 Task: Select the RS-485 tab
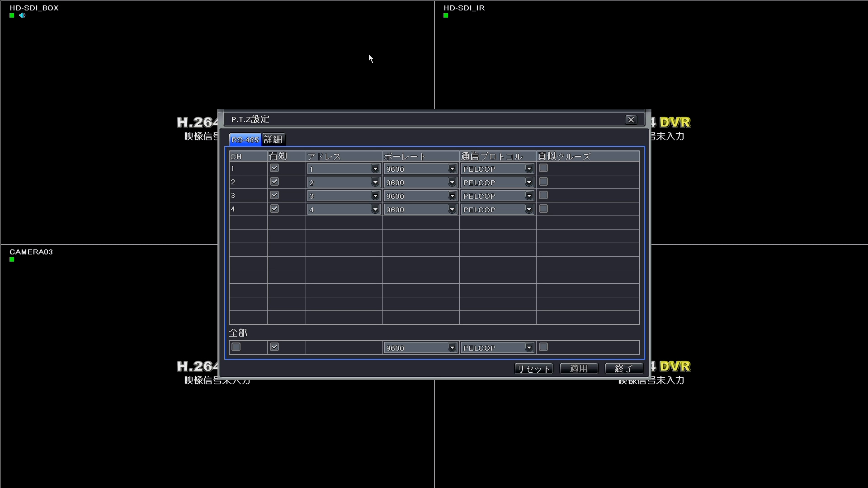tap(245, 139)
